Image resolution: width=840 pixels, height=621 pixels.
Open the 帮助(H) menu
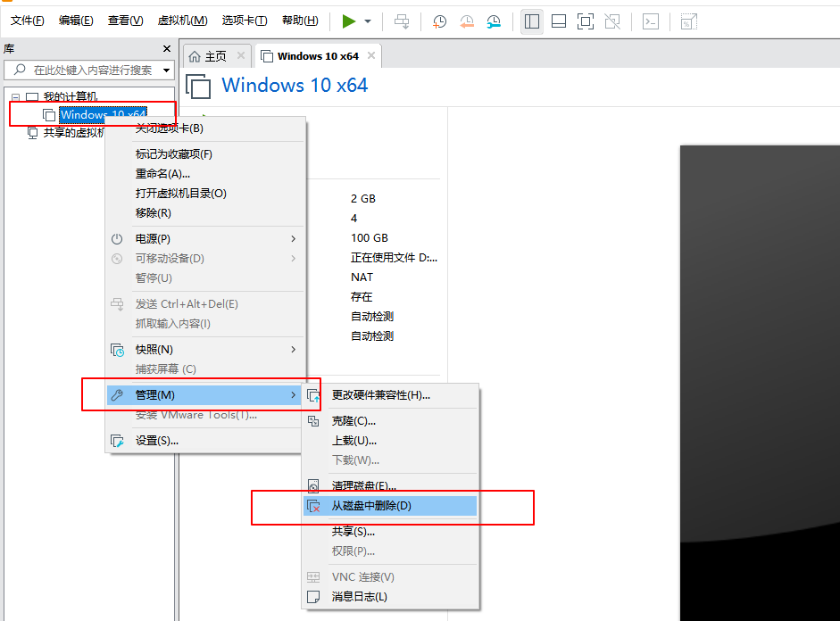[x=300, y=21]
